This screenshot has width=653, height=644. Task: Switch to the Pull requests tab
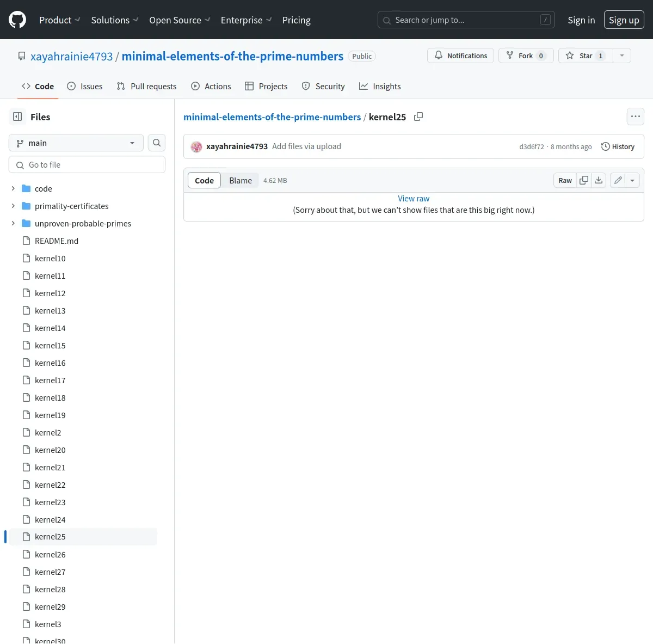coord(146,86)
